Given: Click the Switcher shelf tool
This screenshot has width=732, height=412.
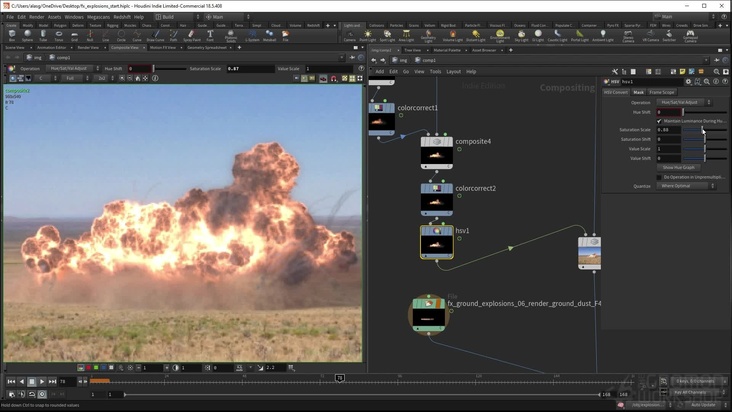Looking at the screenshot, I should (669, 35).
